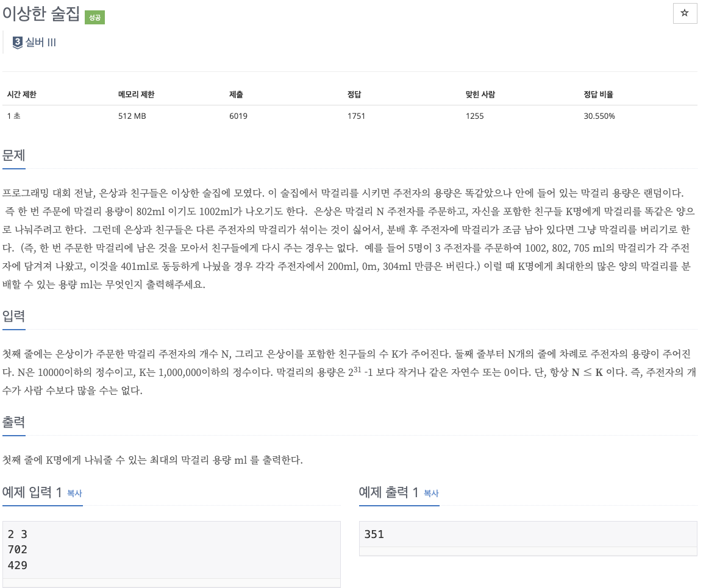
Task: Click the problem title 이상한 술집
Action: tap(41, 15)
